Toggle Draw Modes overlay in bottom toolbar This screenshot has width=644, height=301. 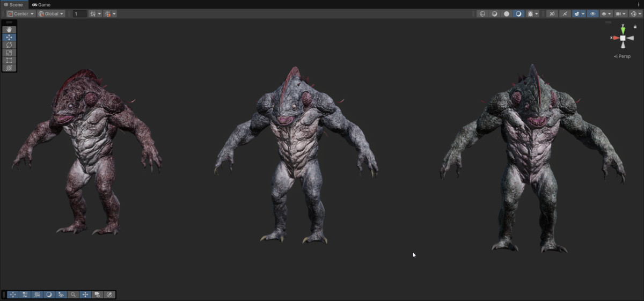coord(49,295)
